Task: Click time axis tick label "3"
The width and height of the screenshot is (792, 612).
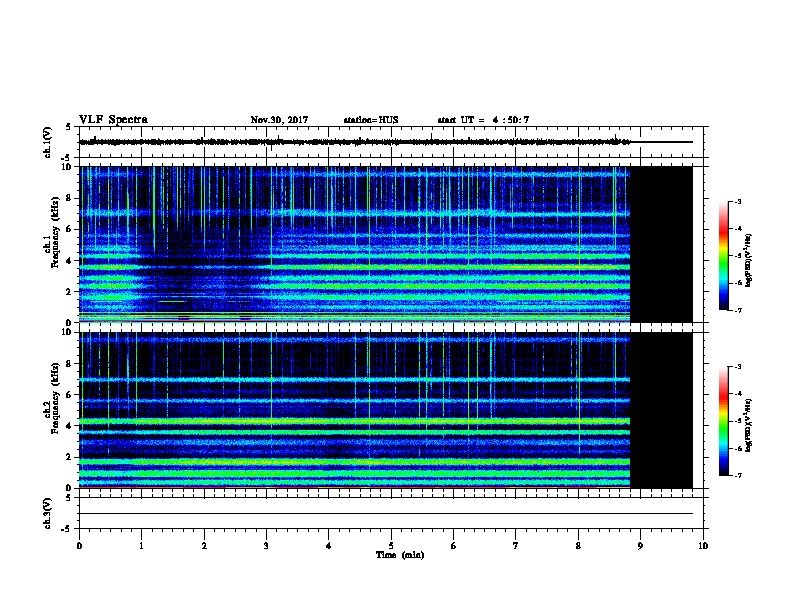Action: click(x=266, y=546)
